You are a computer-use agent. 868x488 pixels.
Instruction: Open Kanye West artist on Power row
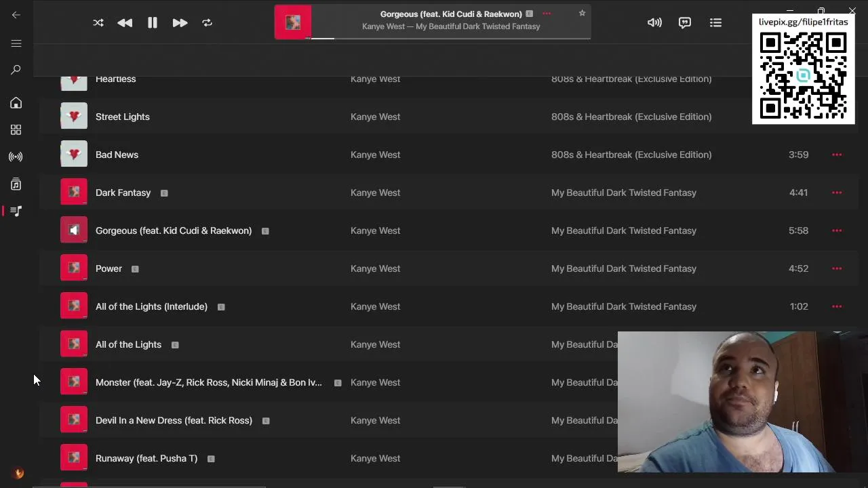[x=375, y=268]
